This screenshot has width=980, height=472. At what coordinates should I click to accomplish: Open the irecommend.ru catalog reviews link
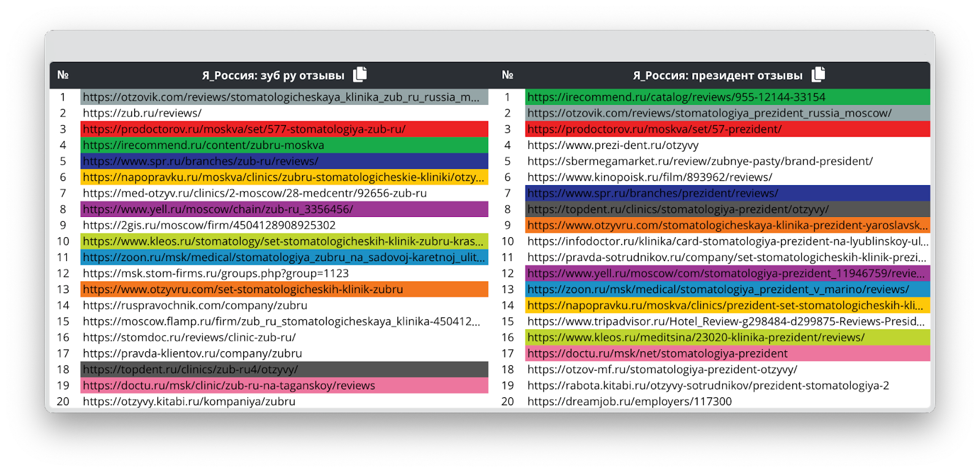pyautogui.click(x=676, y=97)
